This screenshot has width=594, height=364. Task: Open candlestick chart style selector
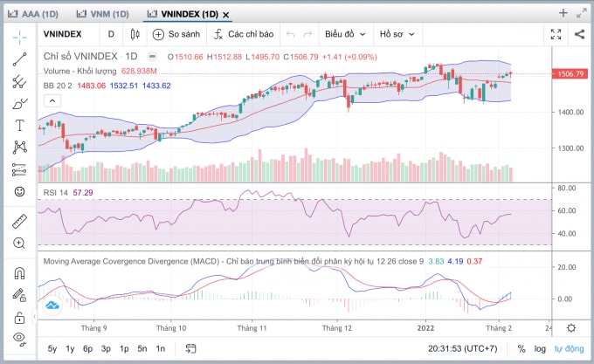pyautogui.click(x=135, y=34)
